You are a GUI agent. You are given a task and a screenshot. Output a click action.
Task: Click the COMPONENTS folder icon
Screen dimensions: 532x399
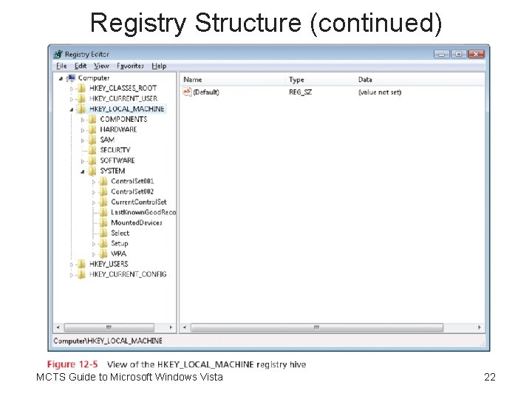[92, 120]
